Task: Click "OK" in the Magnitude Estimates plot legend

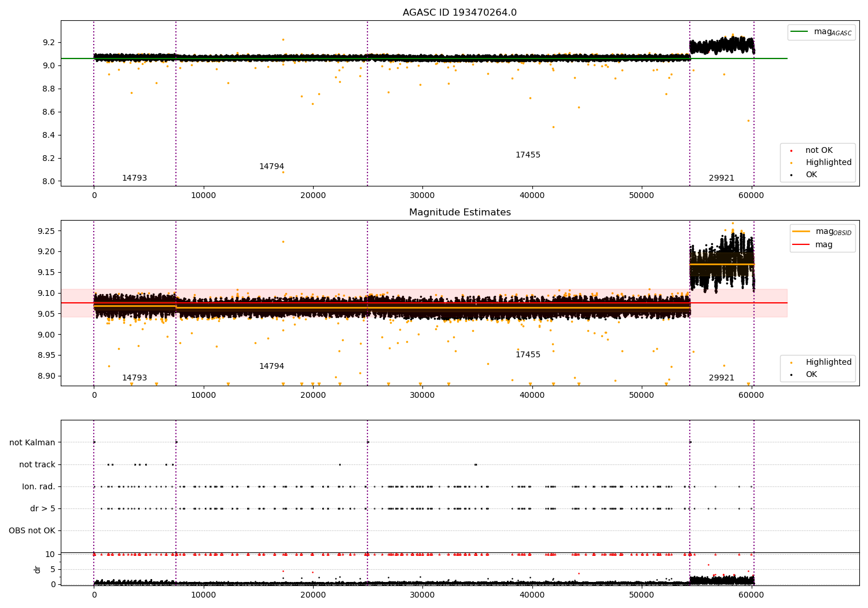Action: (x=811, y=375)
